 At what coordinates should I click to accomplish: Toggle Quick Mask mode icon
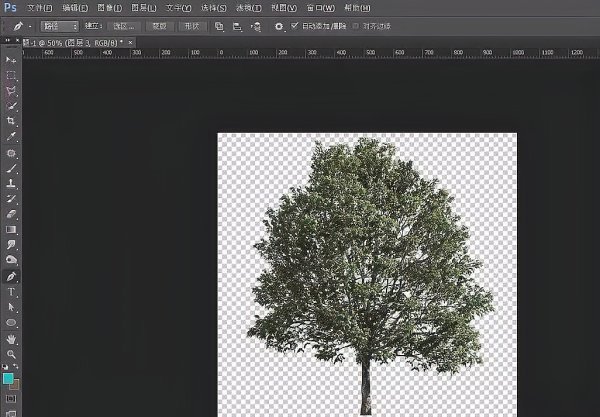pyautogui.click(x=11, y=399)
